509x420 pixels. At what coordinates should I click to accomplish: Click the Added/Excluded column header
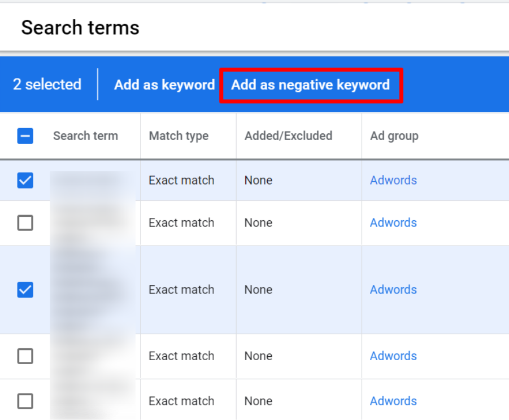tap(289, 135)
